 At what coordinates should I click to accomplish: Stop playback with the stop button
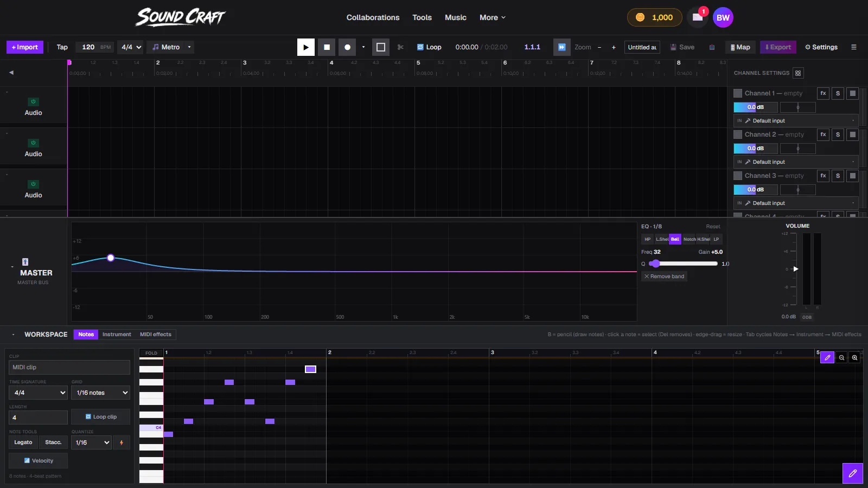(327, 47)
